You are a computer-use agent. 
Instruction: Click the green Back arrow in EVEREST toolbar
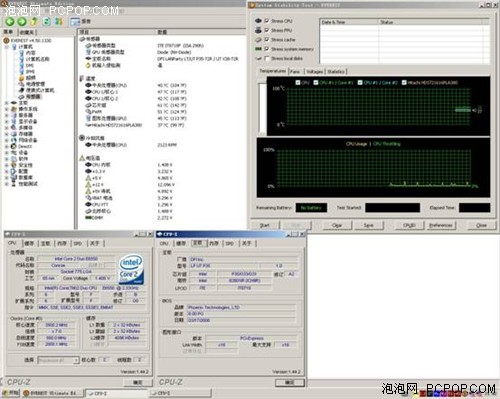[x=10, y=22]
